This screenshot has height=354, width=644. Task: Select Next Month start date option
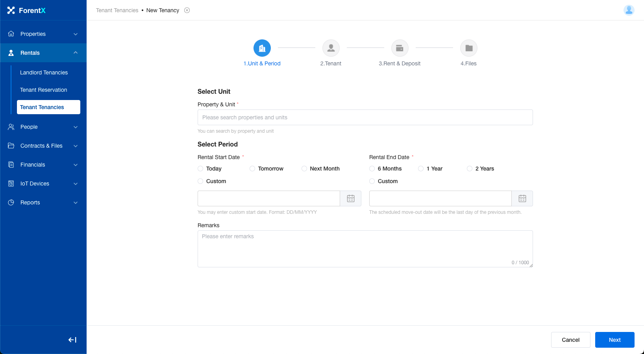tap(304, 169)
